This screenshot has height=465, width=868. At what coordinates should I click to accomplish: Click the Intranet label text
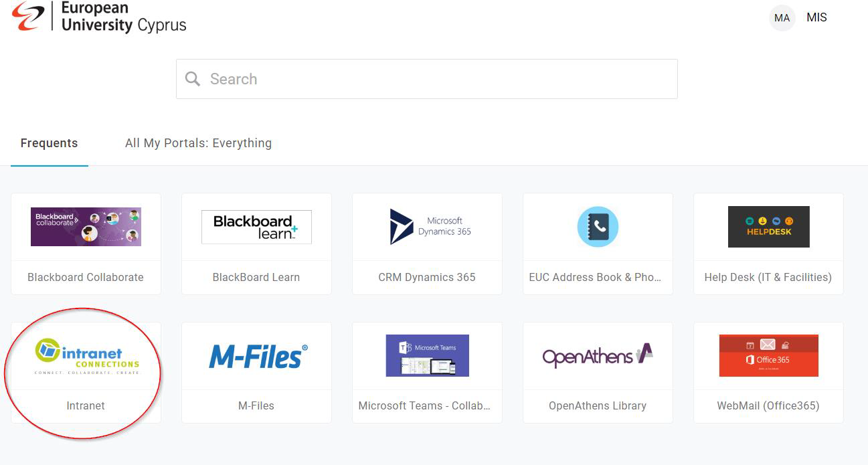click(x=86, y=405)
